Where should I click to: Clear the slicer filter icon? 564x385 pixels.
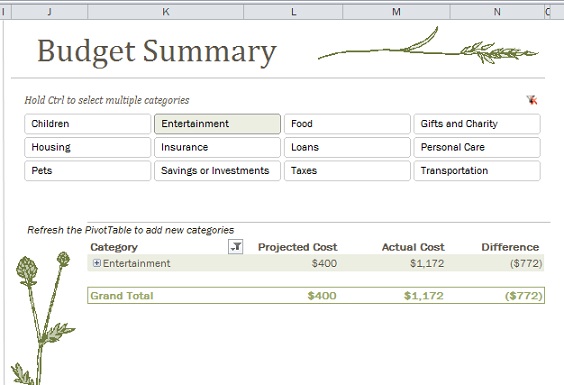tap(532, 100)
